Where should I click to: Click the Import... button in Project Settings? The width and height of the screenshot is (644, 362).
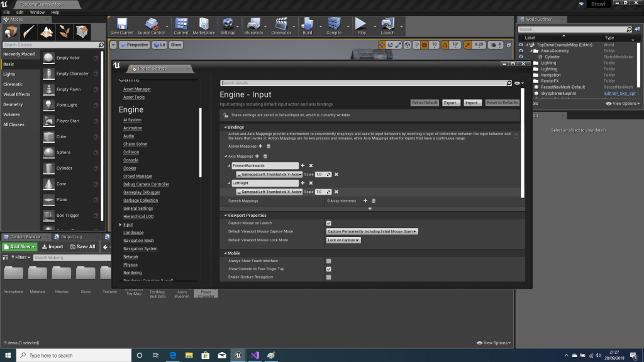[x=472, y=102]
